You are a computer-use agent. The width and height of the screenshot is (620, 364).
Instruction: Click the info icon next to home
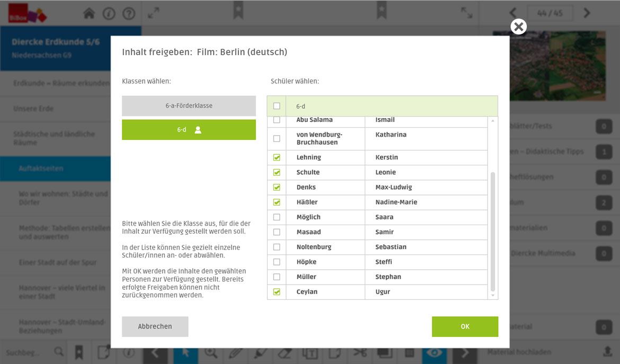coord(109,13)
